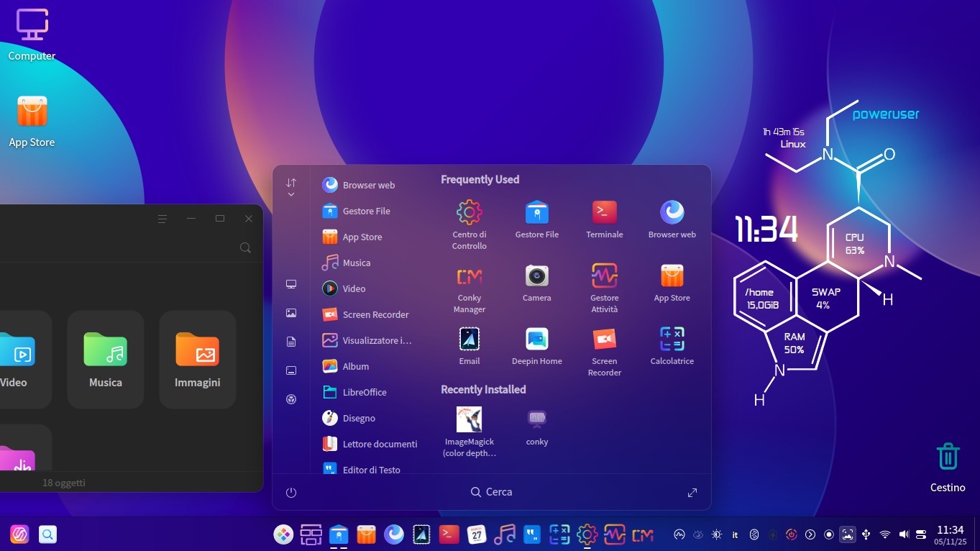Open the launcher power menu icon

(x=291, y=493)
